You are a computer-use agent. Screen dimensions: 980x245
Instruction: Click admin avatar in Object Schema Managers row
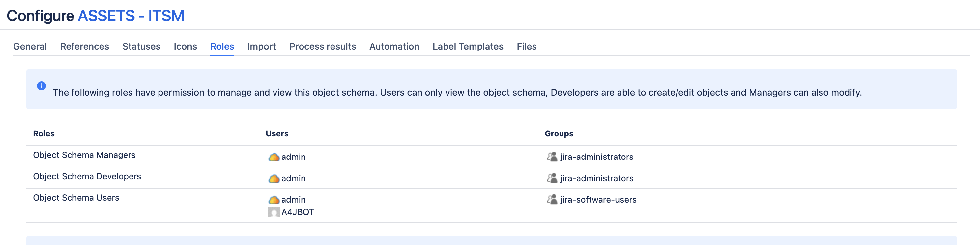pyautogui.click(x=274, y=157)
